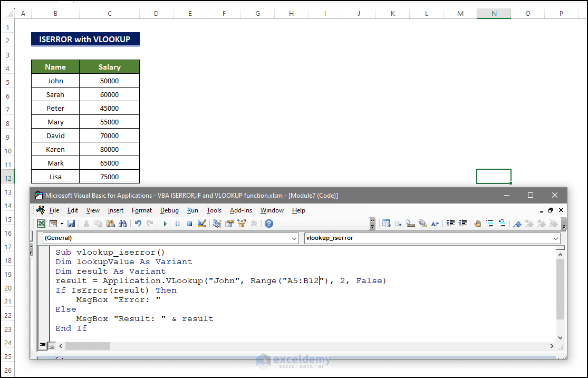588x378 pixels.
Task: Click the Comment Block icon
Action: click(x=490, y=224)
